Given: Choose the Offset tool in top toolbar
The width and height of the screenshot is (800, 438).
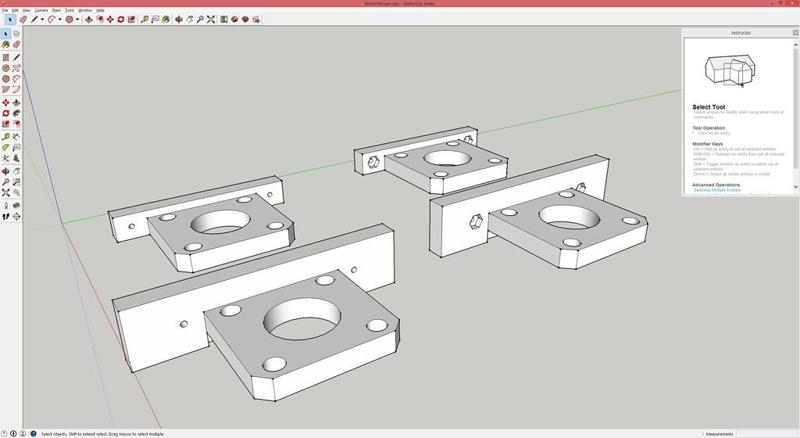Looking at the screenshot, I should point(99,19).
